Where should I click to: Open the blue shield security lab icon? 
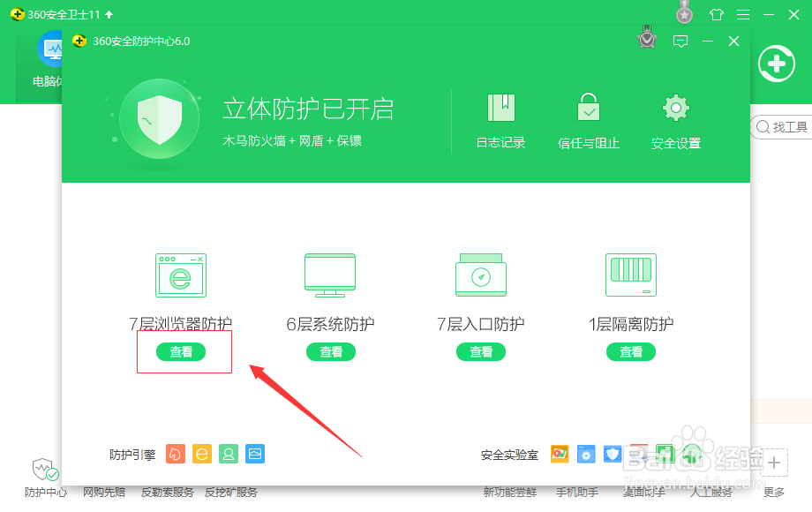(613, 454)
